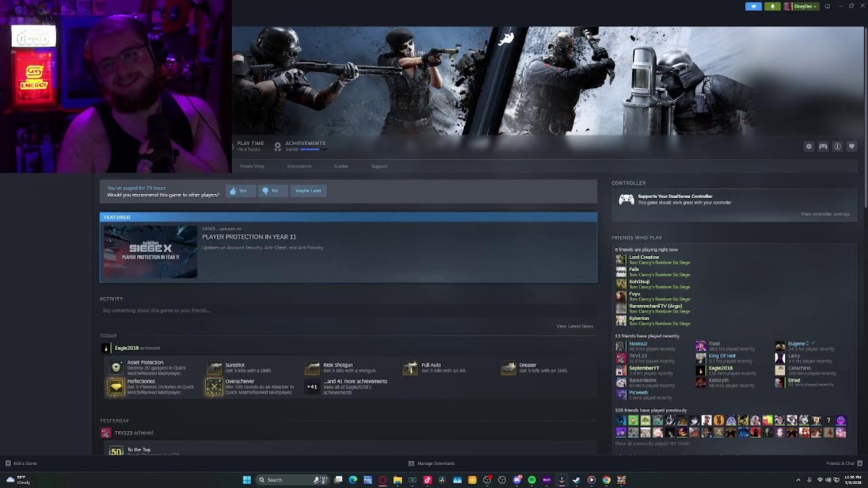Open Points Shop tab
This screenshot has height=488, width=868.
pos(252,166)
